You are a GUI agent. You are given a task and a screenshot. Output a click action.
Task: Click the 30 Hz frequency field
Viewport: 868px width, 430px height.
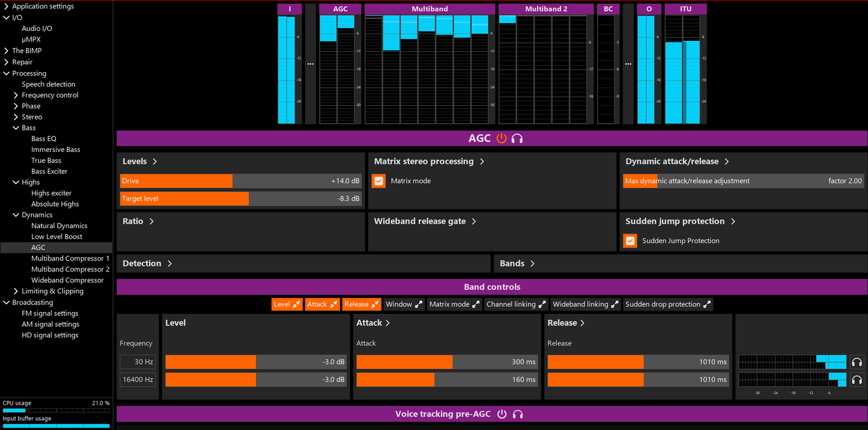click(x=138, y=362)
